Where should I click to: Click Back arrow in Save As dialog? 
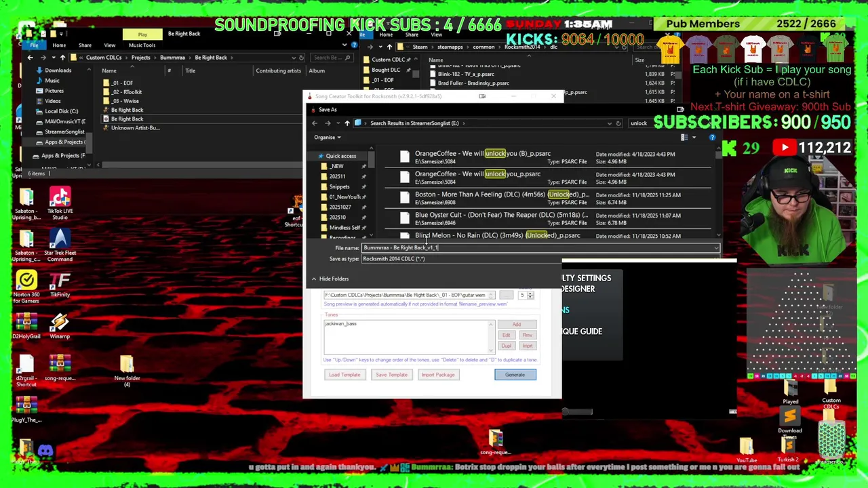315,123
